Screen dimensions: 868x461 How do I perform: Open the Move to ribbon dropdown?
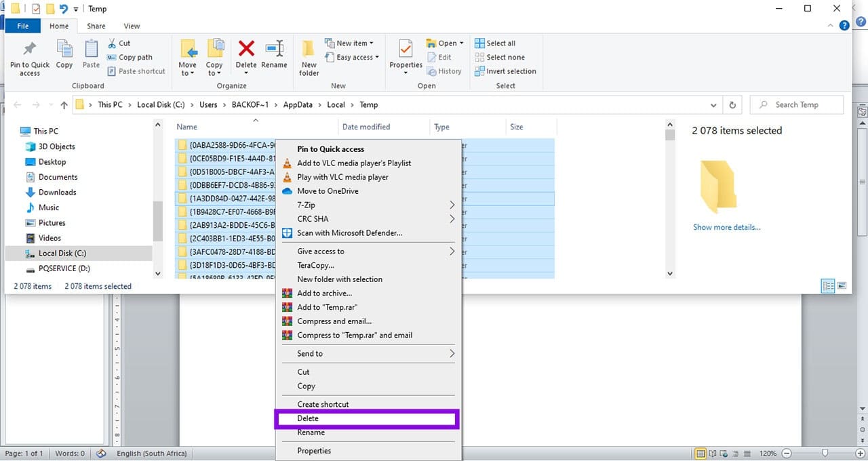[188, 58]
